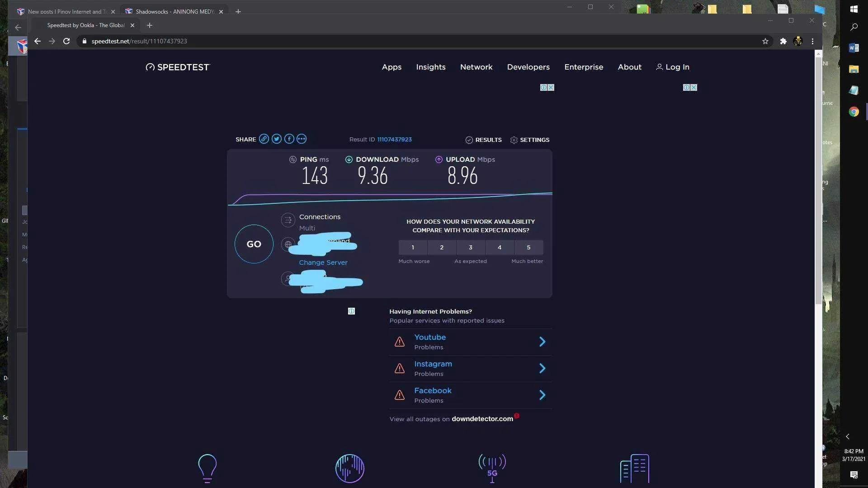View site security lock info

click(x=85, y=41)
